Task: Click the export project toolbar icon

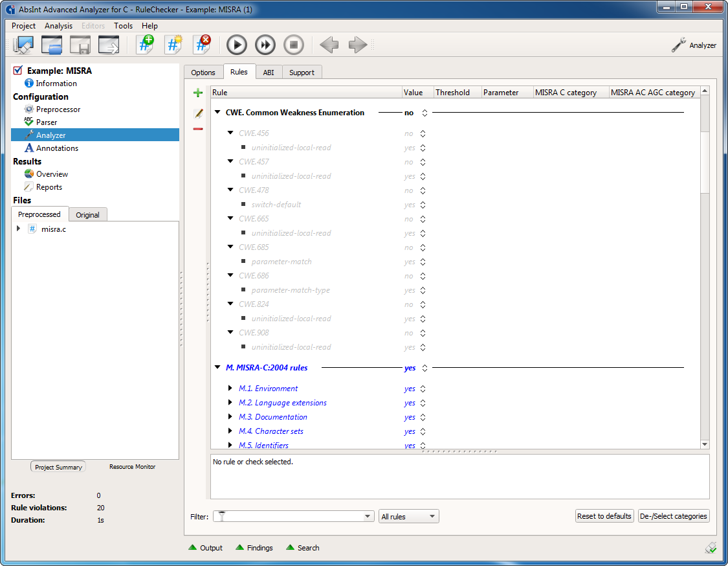Action: point(109,45)
